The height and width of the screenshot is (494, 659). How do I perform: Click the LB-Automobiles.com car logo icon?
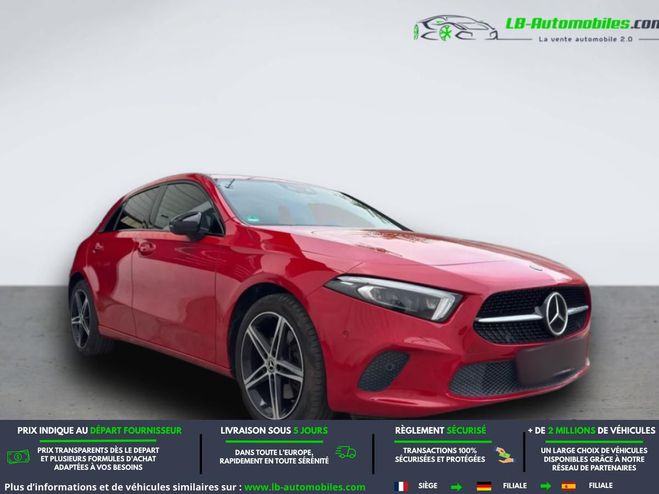click(x=455, y=29)
